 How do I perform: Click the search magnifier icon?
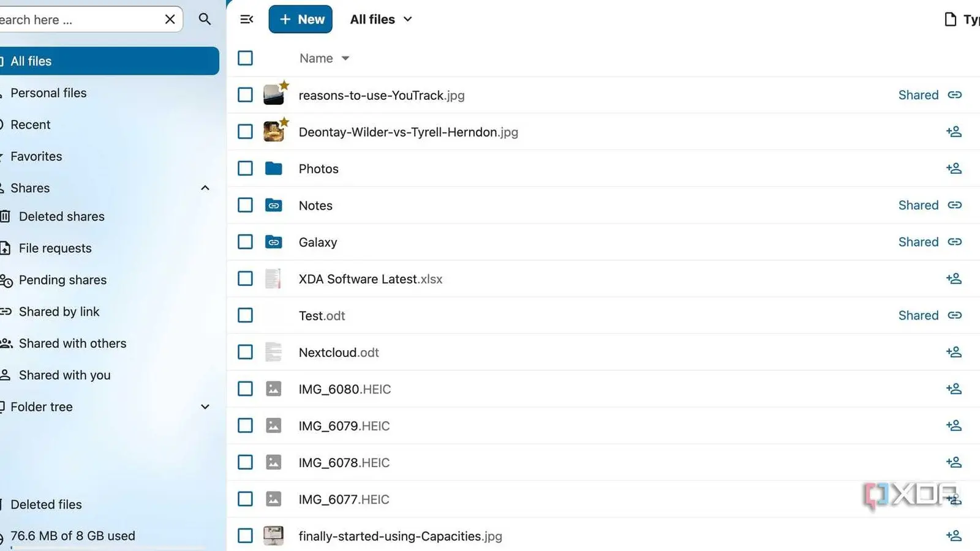click(205, 20)
